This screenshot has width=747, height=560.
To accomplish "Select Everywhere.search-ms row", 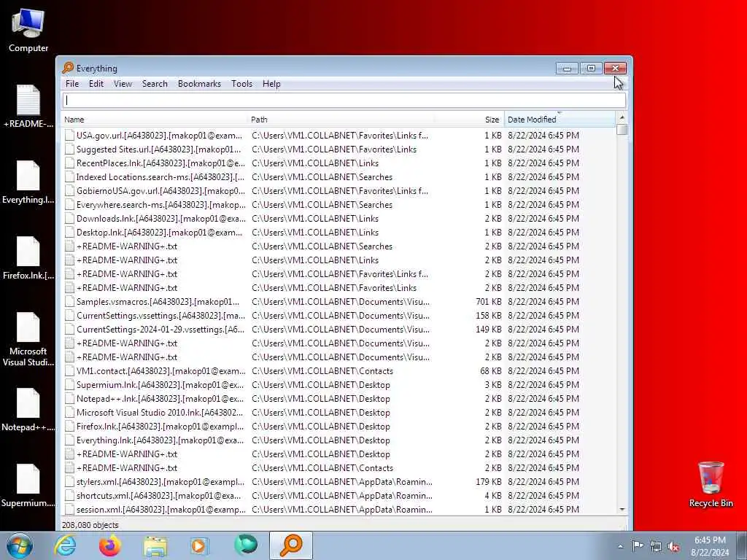I will tap(338, 205).
